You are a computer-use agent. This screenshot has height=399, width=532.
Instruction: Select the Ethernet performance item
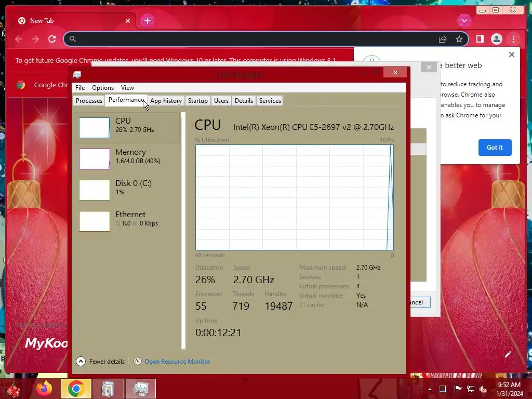[x=127, y=221]
